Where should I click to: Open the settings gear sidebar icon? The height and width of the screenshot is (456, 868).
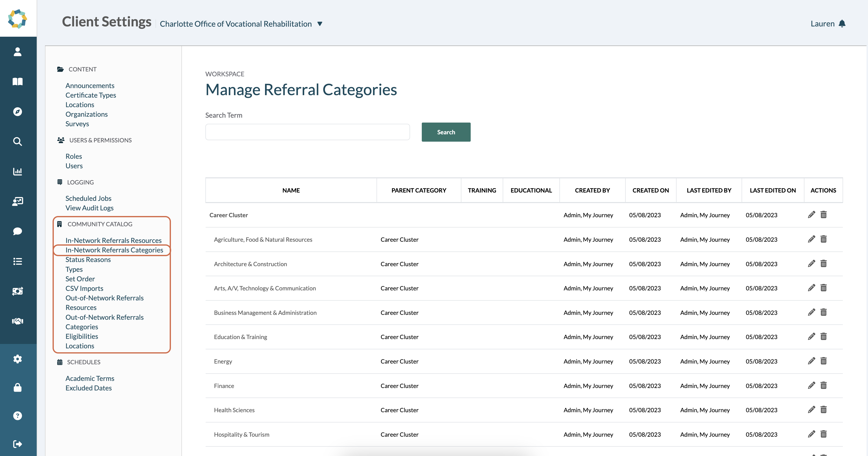(18, 359)
